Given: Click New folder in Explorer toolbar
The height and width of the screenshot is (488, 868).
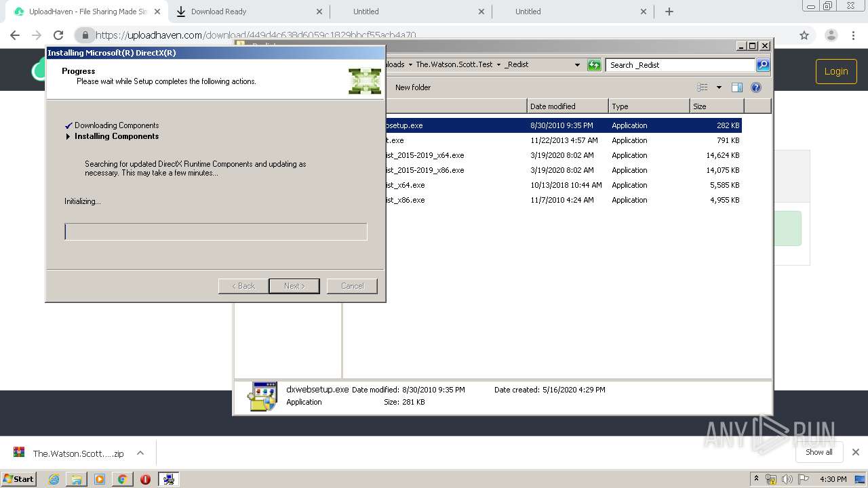Looking at the screenshot, I should pyautogui.click(x=413, y=87).
